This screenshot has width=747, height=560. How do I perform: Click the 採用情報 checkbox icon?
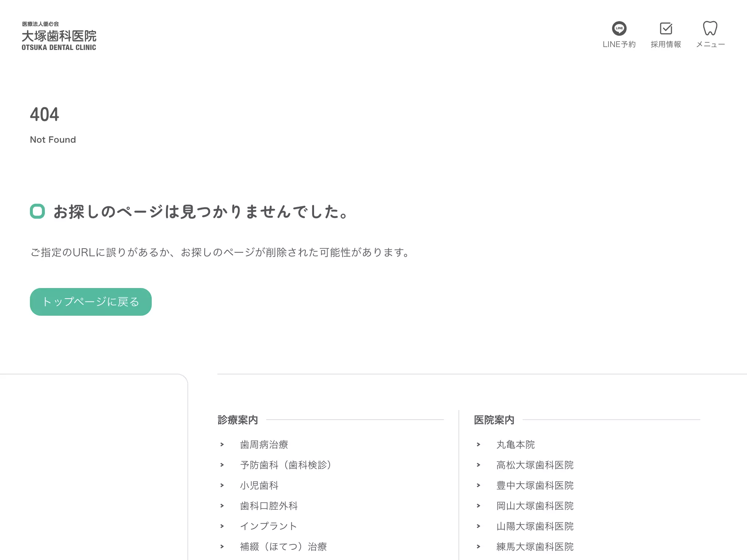coord(666,28)
